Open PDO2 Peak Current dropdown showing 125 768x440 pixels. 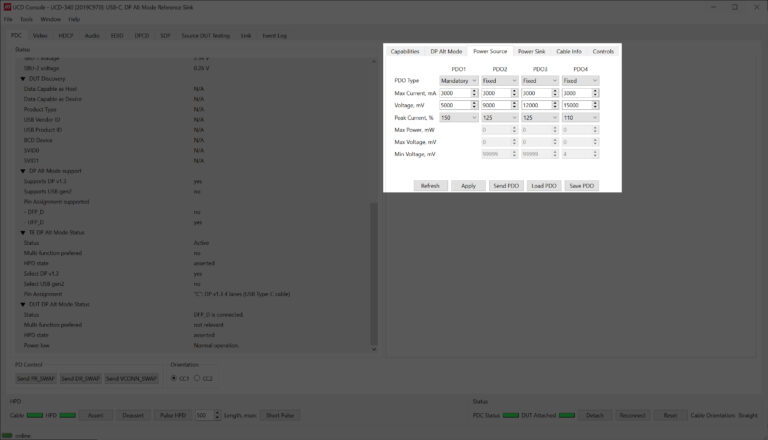click(499, 117)
